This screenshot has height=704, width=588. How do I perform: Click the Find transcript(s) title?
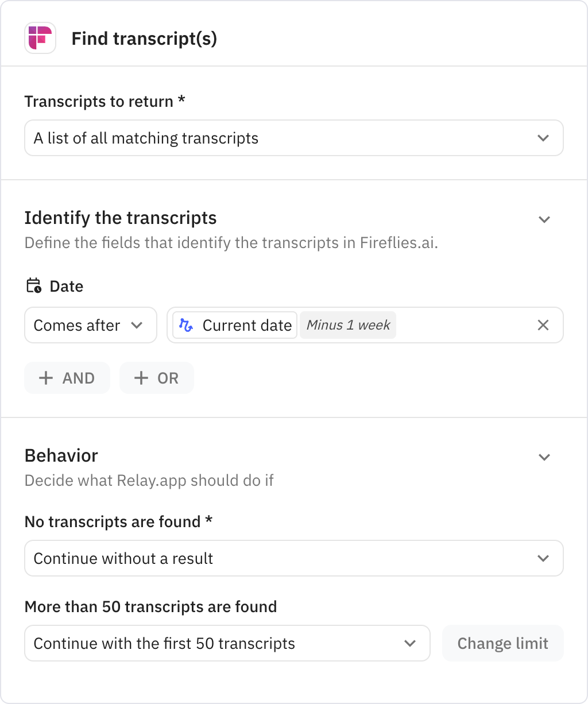(x=144, y=38)
